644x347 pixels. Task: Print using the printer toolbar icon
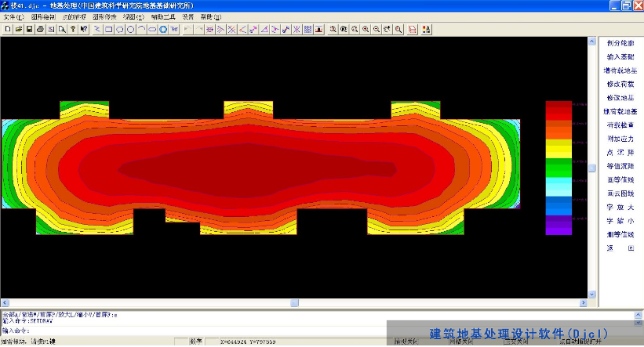click(40, 29)
